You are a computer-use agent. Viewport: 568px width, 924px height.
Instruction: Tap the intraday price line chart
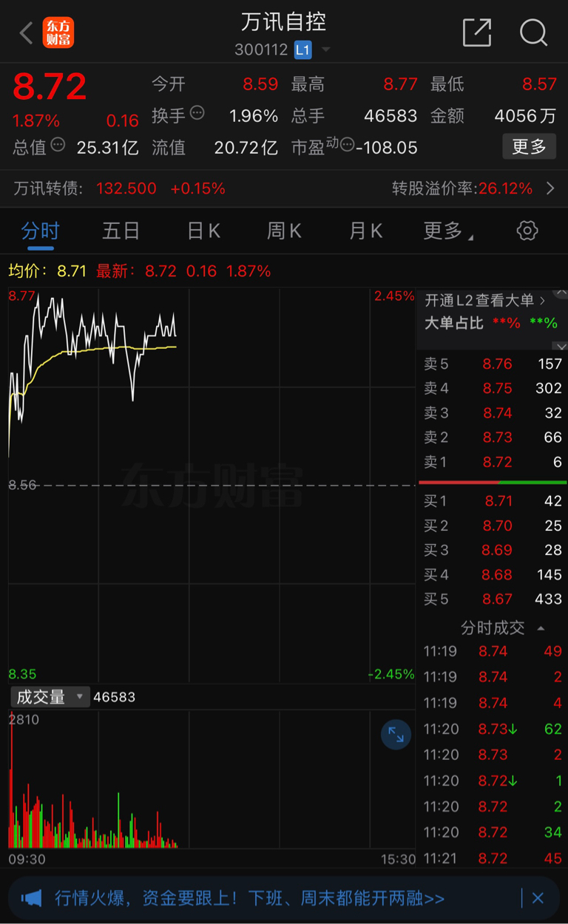(x=212, y=484)
